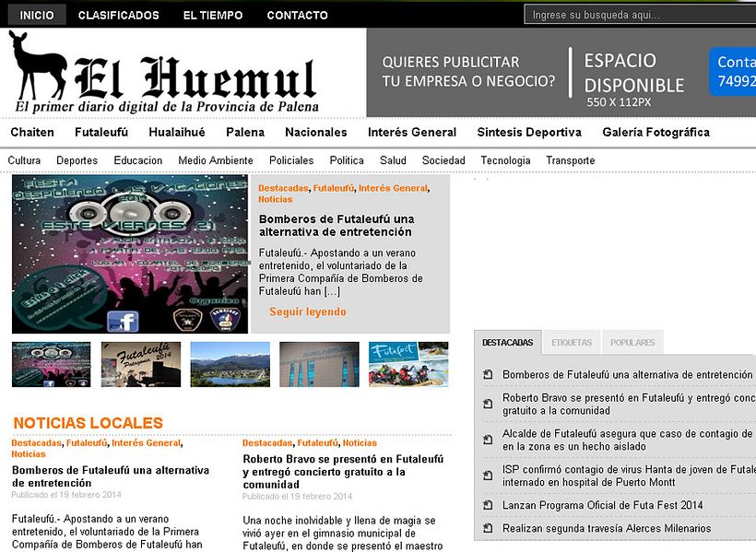
Task: Go to the Transporte category
Action: coord(571,160)
